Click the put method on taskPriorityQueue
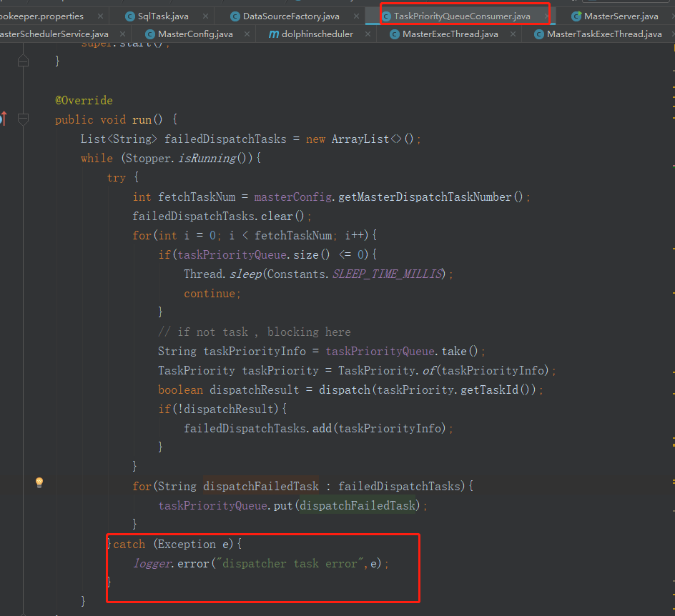 [283, 505]
